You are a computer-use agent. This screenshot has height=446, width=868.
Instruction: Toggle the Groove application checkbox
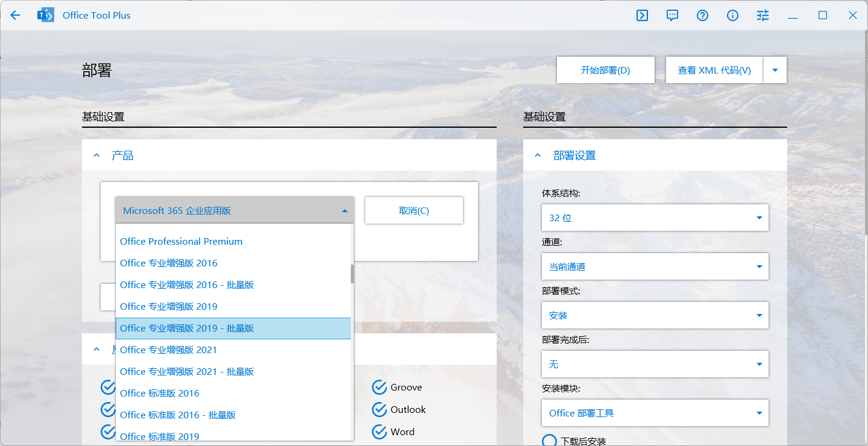pos(380,388)
